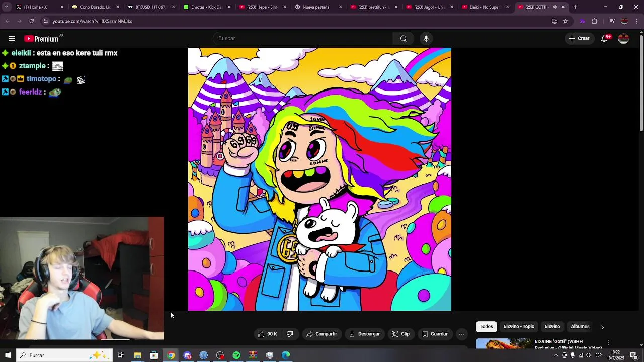The image size is (644, 362).
Task: Click the Compartir share button
Action: [x=321, y=334]
